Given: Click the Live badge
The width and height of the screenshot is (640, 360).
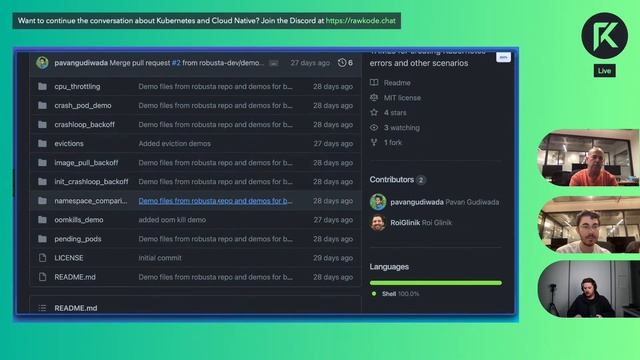Looking at the screenshot, I should click(x=604, y=71).
